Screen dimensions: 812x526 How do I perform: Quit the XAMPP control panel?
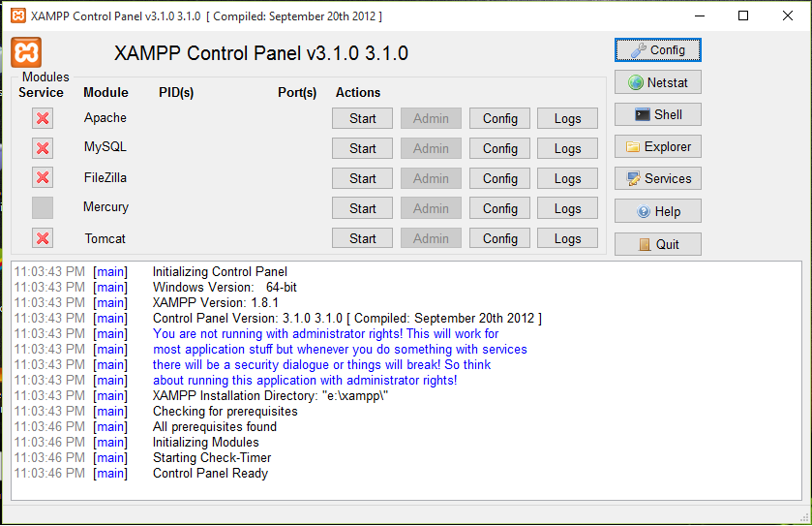658,244
